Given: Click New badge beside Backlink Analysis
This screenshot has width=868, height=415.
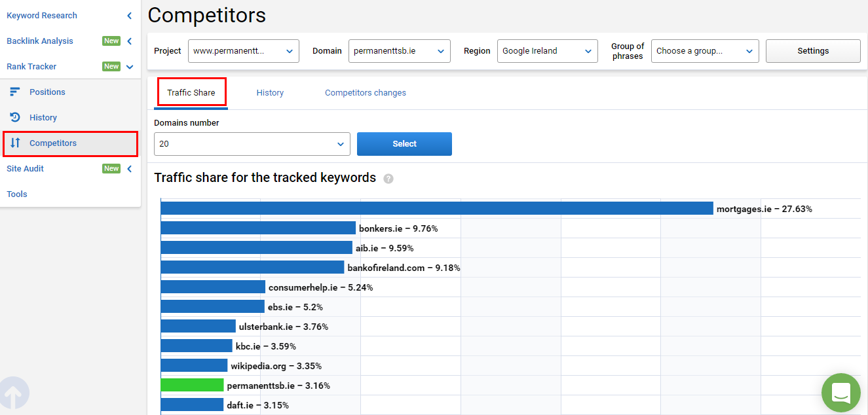Looking at the screenshot, I should (x=111, y=41).
